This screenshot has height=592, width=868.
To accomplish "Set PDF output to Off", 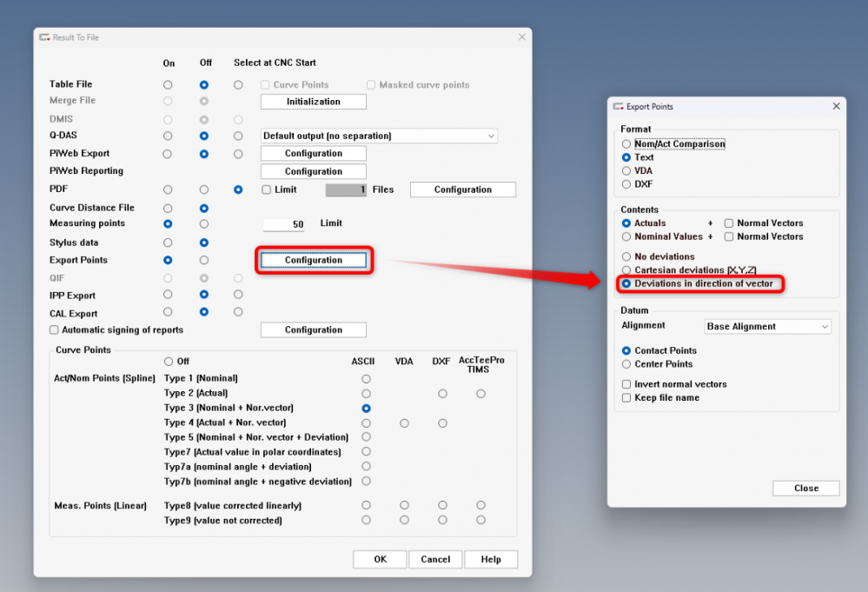I will tap(204, 190).
